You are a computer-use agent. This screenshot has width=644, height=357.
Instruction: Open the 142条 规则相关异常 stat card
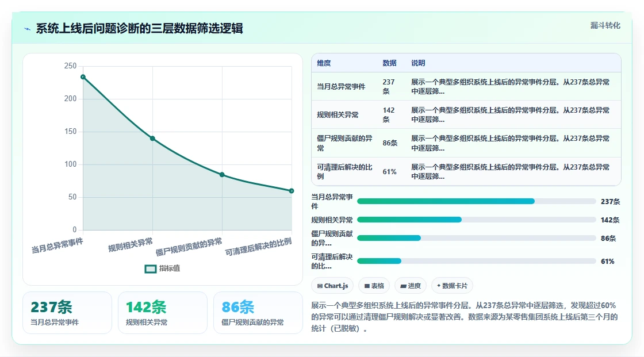(x=162, y=313)
